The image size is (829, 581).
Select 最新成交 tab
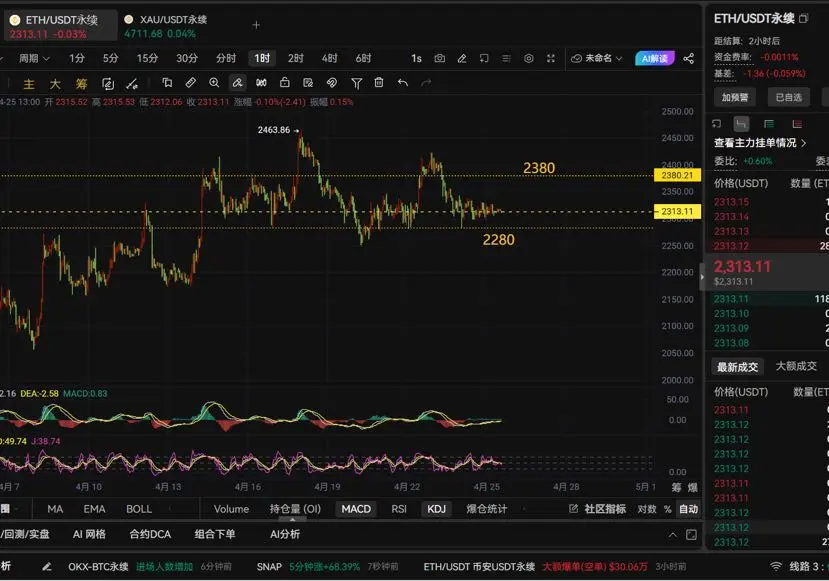(737, 366)
